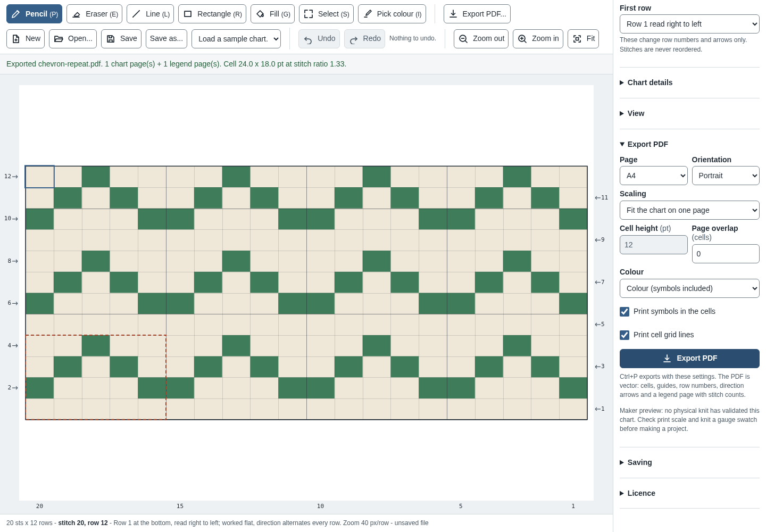Open the Scaling dropdown
This screenshot has height=532, width=766.
[689, 210]
